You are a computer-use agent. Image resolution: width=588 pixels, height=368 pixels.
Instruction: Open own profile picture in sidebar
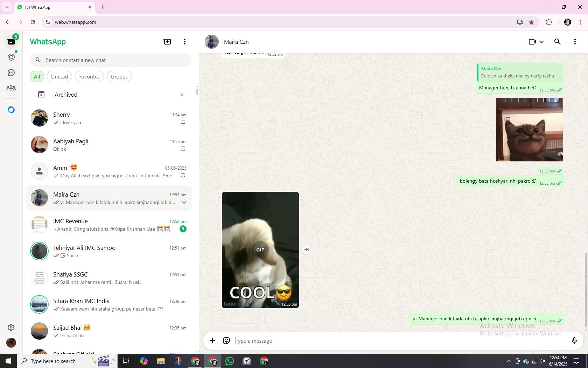pos(11,343)
